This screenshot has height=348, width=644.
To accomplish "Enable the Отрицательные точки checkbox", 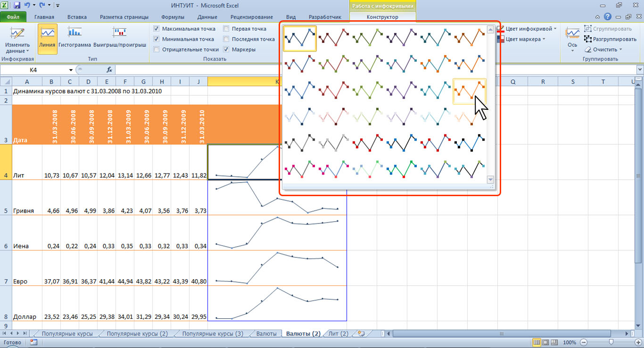I will pyautogui.click(x=157, y=49).
